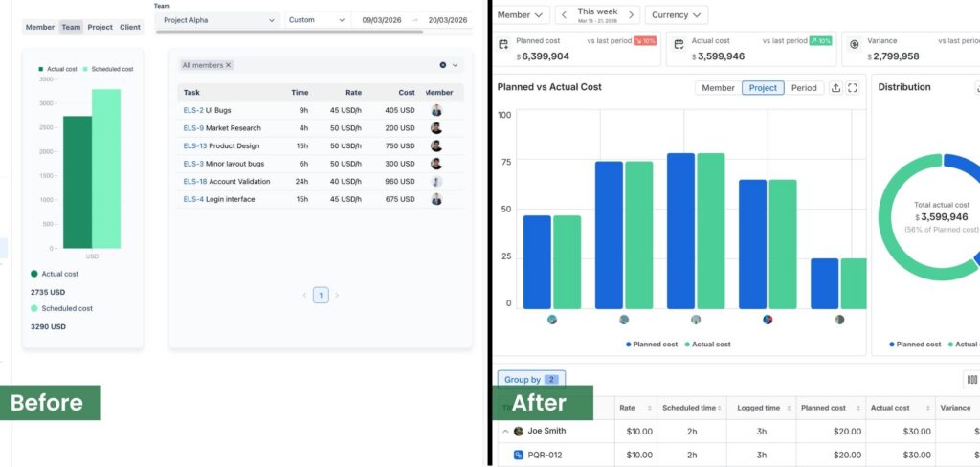The image size is (980, 467).
Task: Click the member avatar in ELS-2 row
Action: pos(436,111)
